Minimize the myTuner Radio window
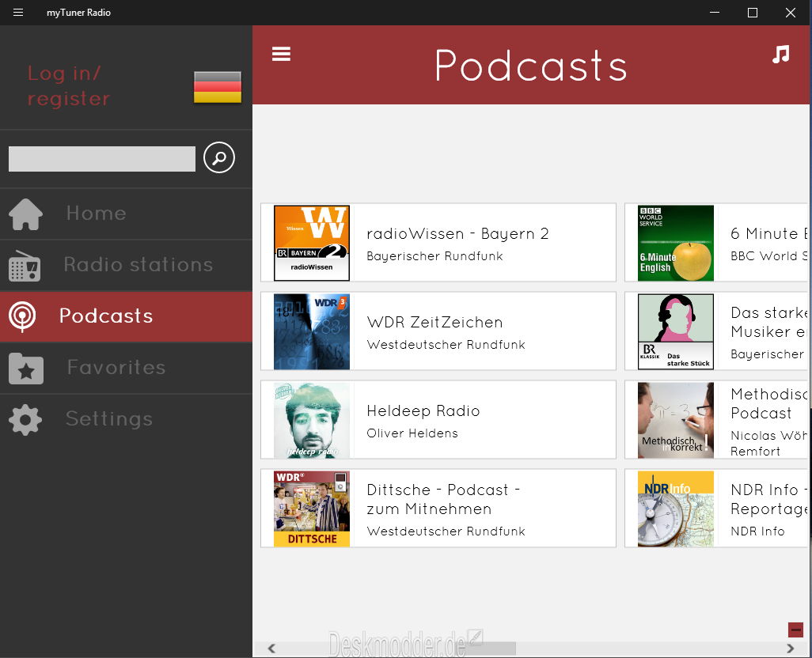The width and height of the screenshot is (812, 658). click(715, 13)
